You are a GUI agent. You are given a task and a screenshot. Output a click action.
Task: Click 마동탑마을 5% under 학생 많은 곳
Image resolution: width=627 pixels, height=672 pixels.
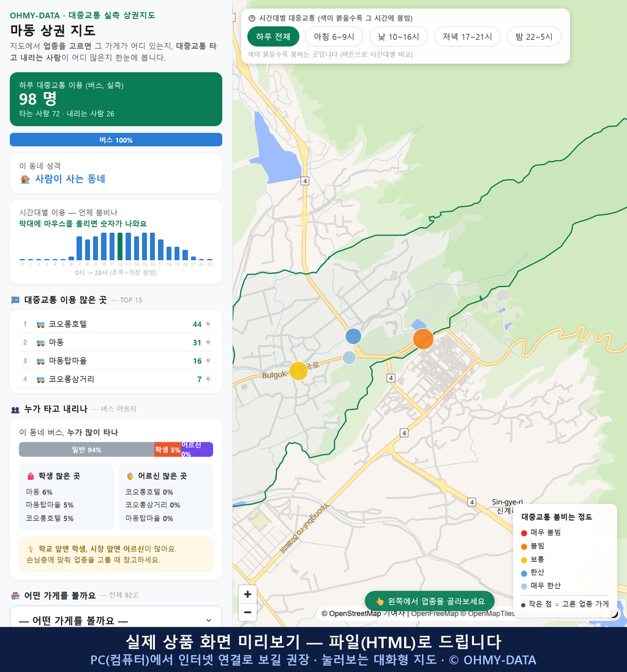point(50,505)
